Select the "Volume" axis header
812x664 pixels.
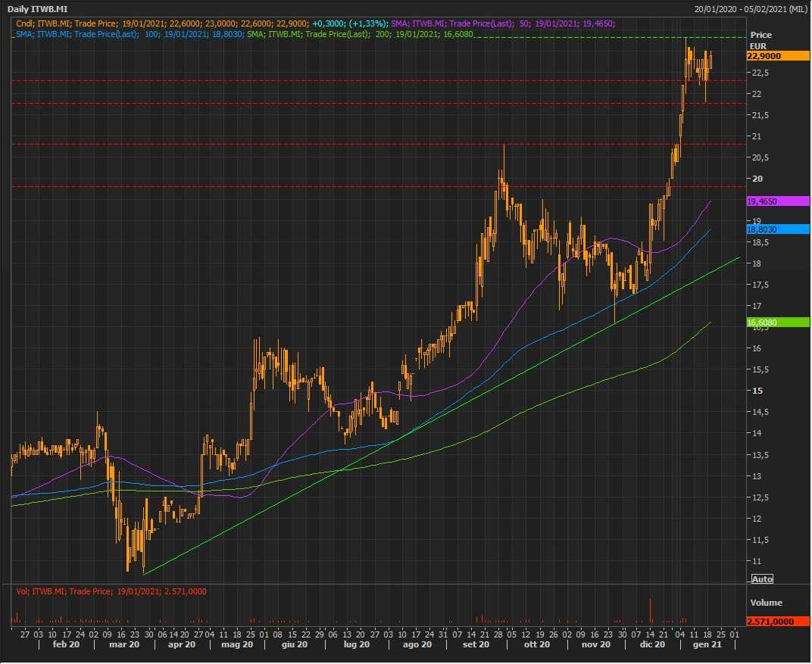click(x=766, y=603)
